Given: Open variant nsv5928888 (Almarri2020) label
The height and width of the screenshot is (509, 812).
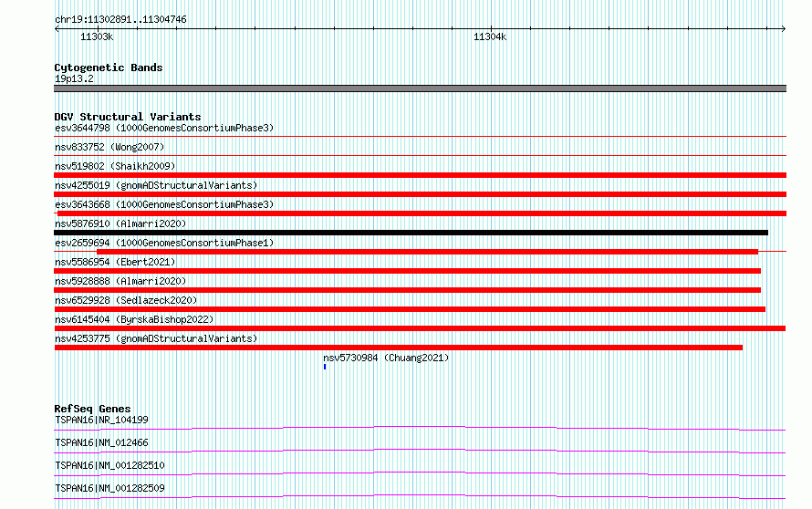Looking at the screenshot, I should [120, 281].
